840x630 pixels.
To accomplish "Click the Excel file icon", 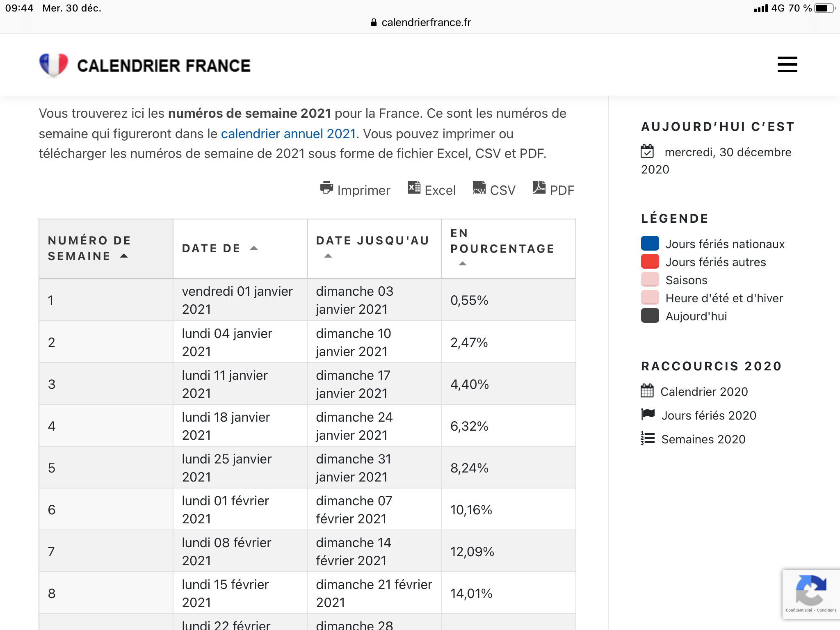I will coord(414,187).
